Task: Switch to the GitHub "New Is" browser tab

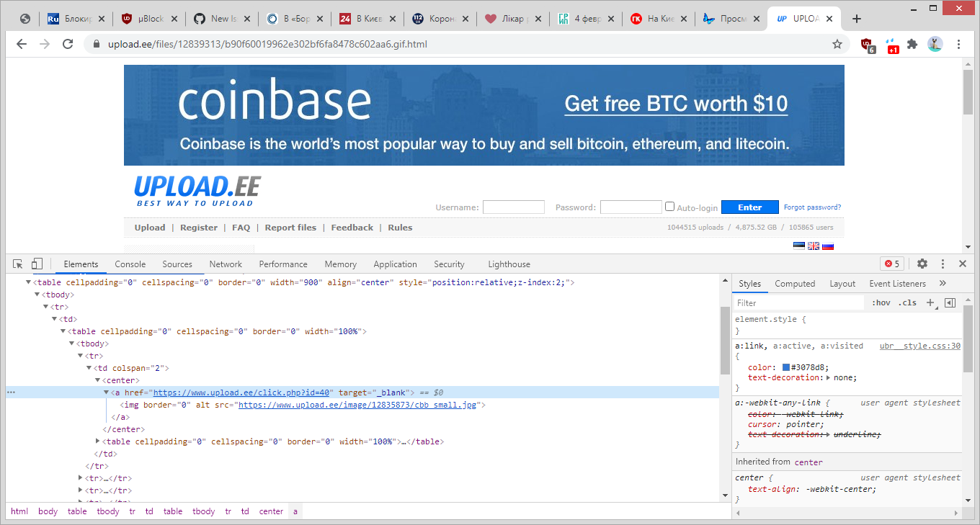Action: tap(220, 19)
